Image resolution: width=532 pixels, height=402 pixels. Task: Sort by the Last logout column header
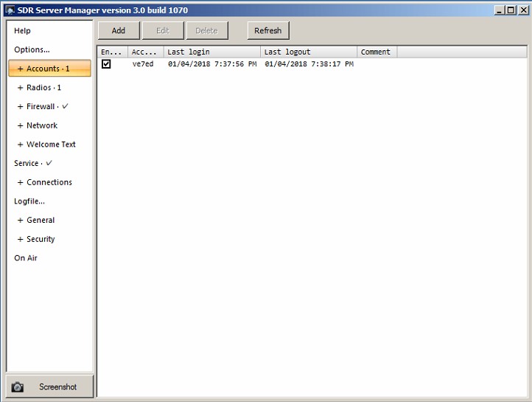click(309, 52)
